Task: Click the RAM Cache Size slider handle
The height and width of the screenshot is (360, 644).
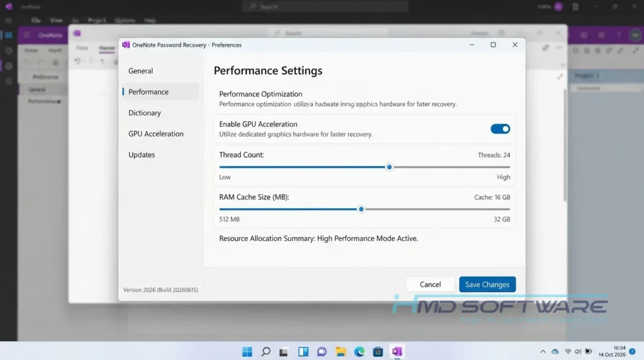Action: tap(361, 209)
